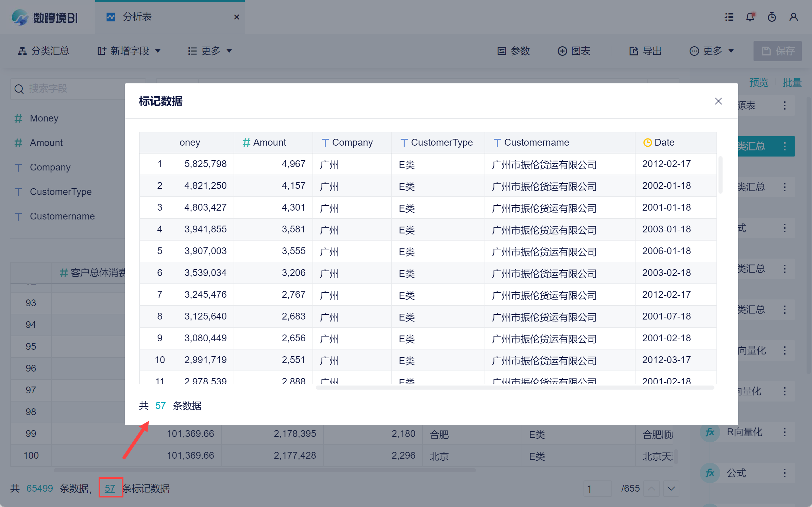
Task: Open the task list icon in header
Action: [x=729, y=17]
